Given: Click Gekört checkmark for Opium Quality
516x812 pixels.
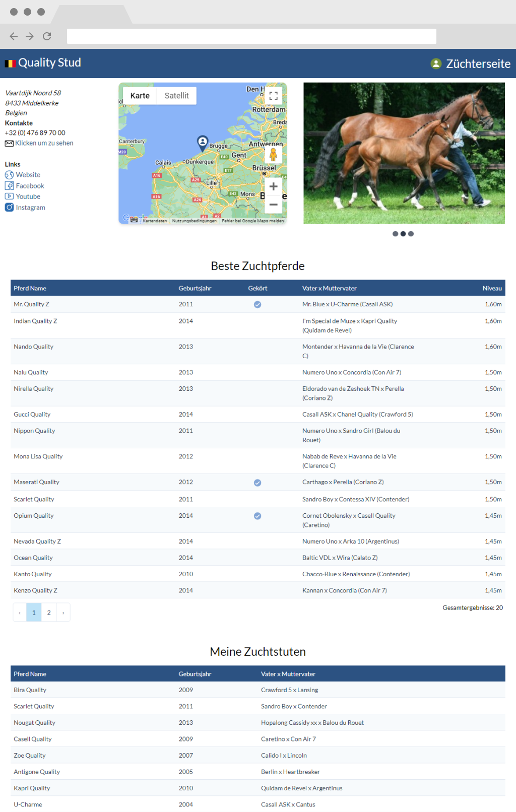Looking at the screenshot, I should [257, 516].
